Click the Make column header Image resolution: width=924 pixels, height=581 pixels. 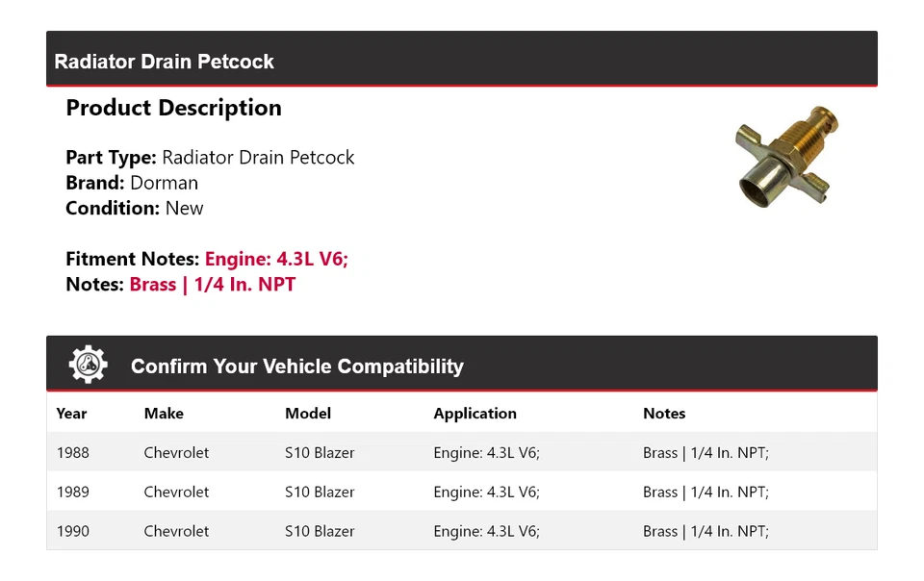tap(164, 414)
